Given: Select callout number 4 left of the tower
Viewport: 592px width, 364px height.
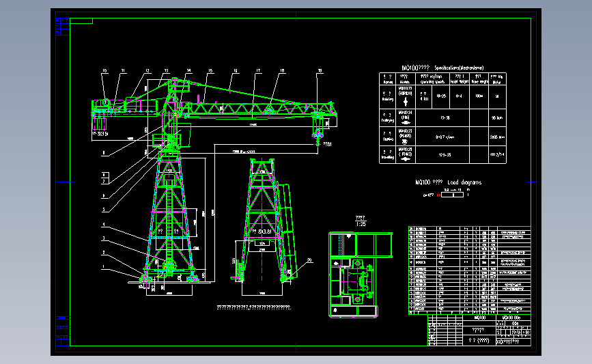Looking at the screenshot, I should [104, 225].
